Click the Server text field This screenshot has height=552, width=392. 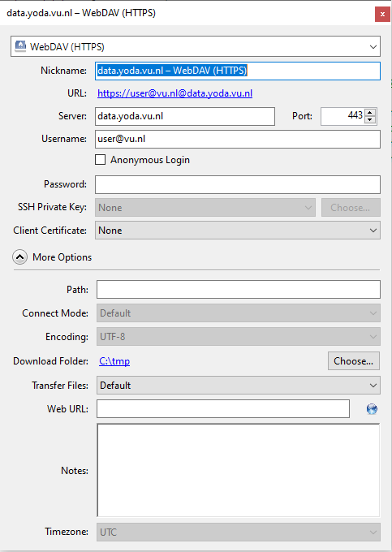click(x=185, y=116)
